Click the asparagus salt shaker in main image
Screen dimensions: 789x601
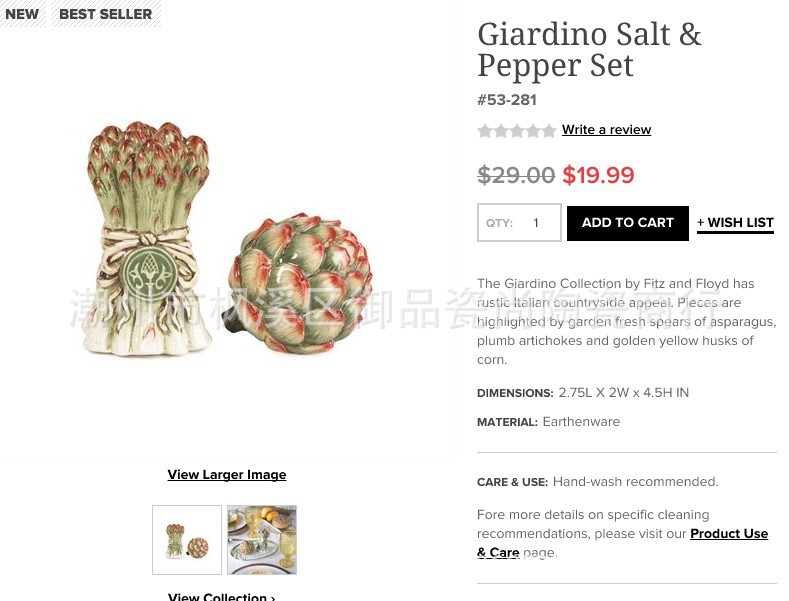click(x=150, y=240)
